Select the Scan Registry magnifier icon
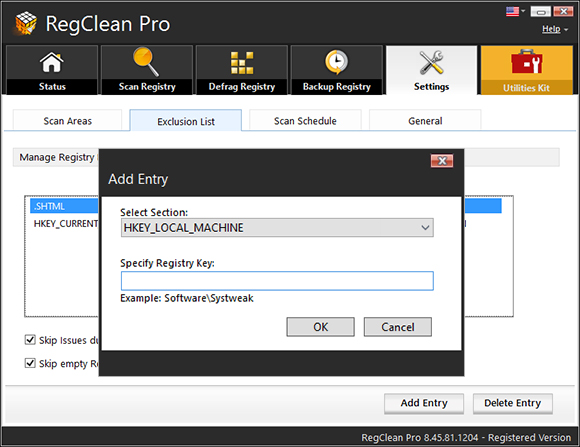The height and width of the screenshot is (447, 580). [146, 61]
